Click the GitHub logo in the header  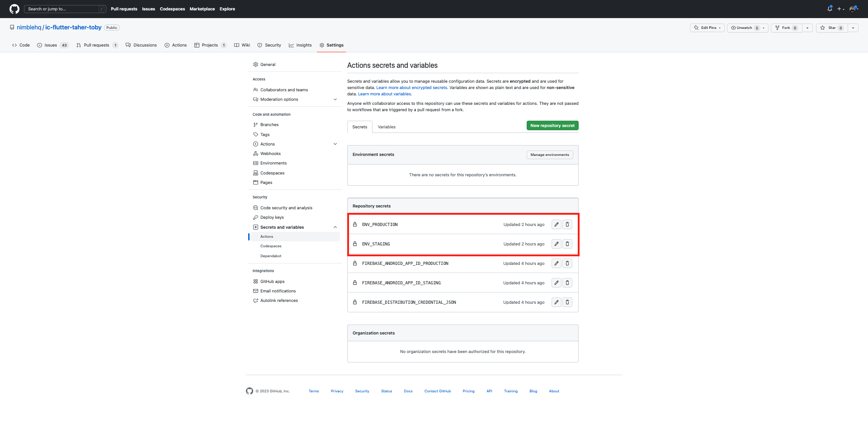click(14, 9)
